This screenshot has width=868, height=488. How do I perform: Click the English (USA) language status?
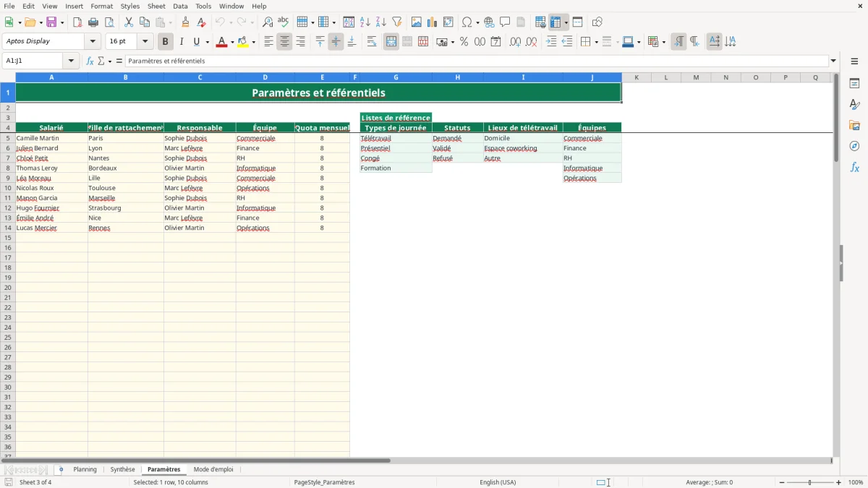498,482
